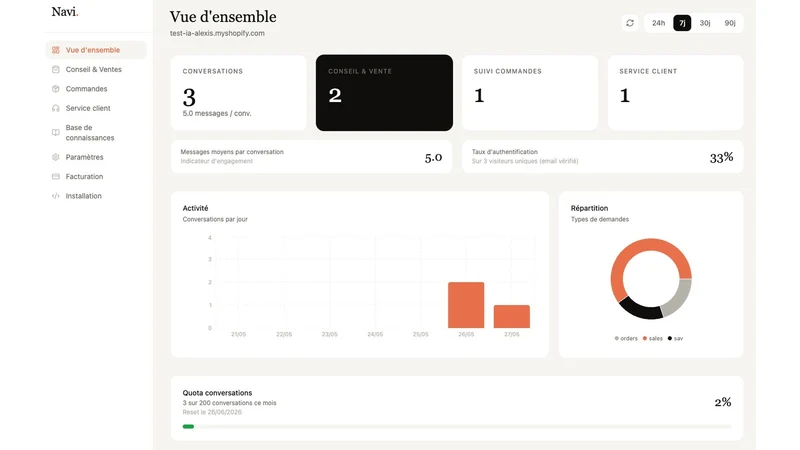Click the Commandes package icon
Image resolution: width=800 pixels, height=450 pixels.
click(x=56, y=89)
